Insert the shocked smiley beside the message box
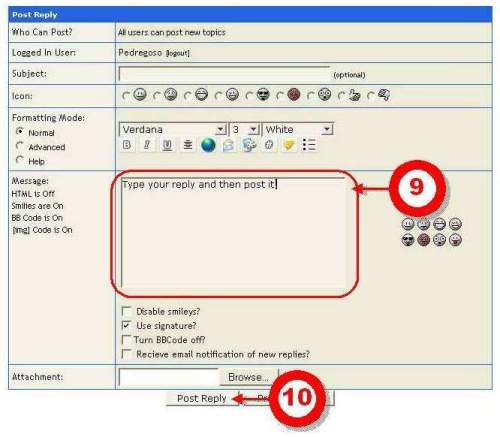The image size is (500, 437). [x=439, y=240]
